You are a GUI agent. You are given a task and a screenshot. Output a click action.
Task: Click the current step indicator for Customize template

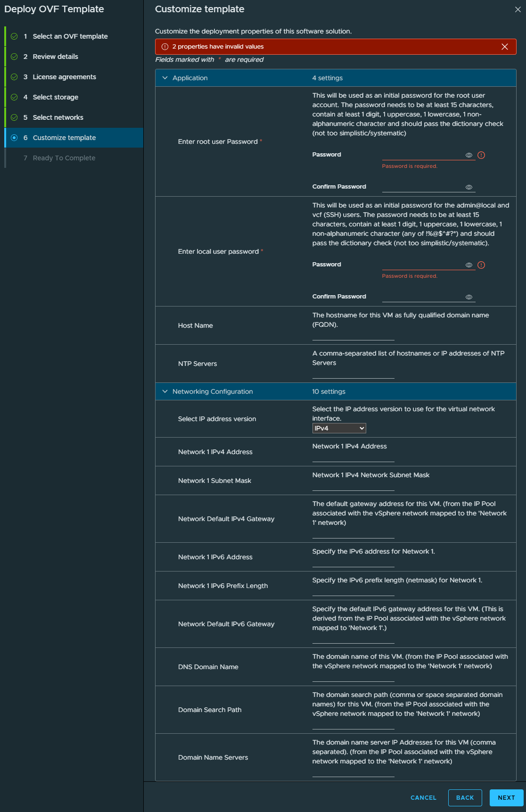[x=14, y=138]
